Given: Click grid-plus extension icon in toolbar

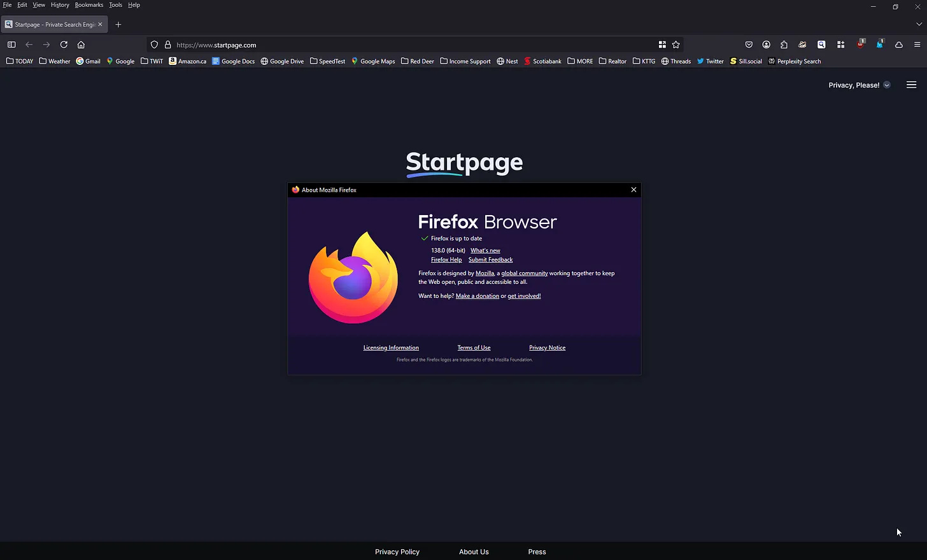Looking at the screenshot, I should (x=840, y=45).
